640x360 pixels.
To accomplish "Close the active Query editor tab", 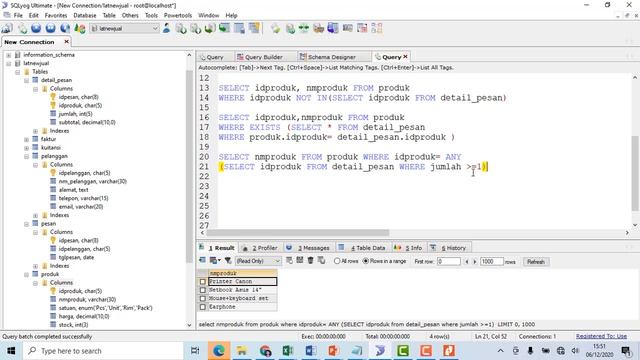I will 405,57.
